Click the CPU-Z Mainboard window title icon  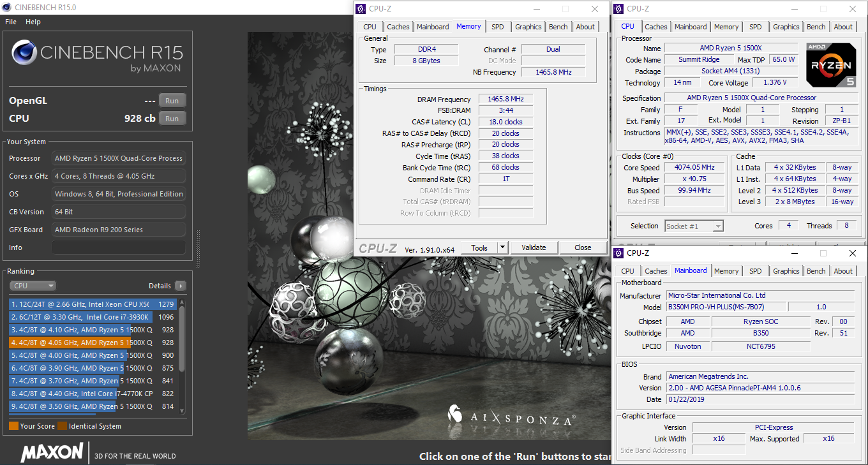point(619,253)
